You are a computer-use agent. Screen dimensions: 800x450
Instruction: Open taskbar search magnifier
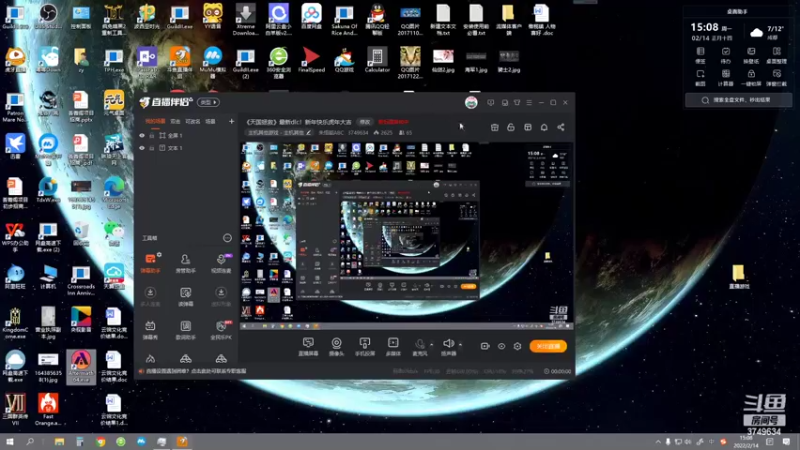(30, 441)
